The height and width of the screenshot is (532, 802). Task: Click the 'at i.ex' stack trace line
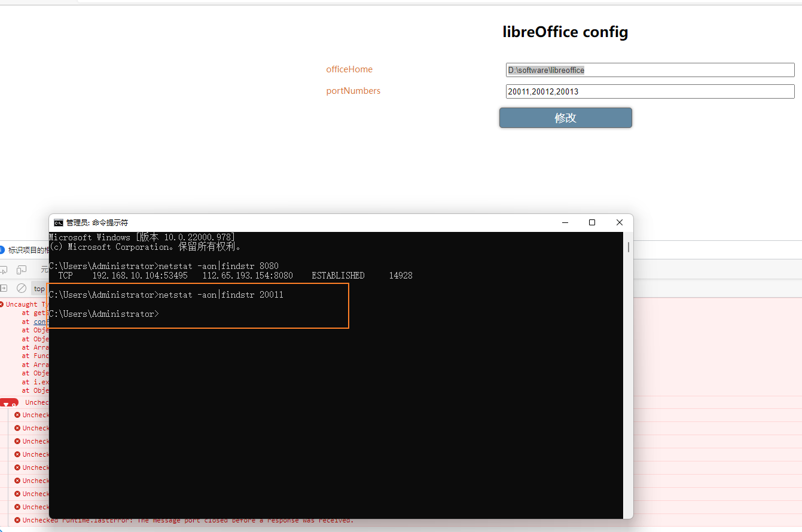(x=35, y=382)
